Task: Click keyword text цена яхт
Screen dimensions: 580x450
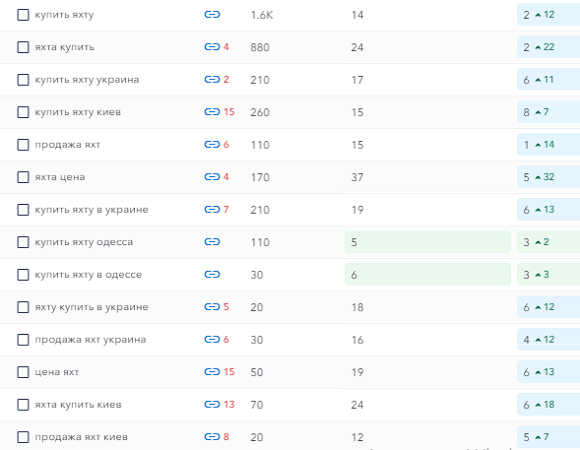Action: coord(57,372)
